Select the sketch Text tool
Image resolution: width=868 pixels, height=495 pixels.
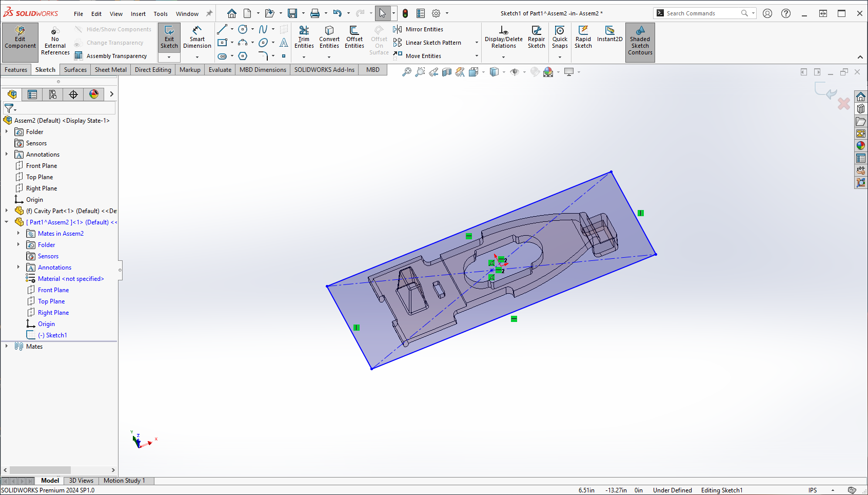pos(284,43)
